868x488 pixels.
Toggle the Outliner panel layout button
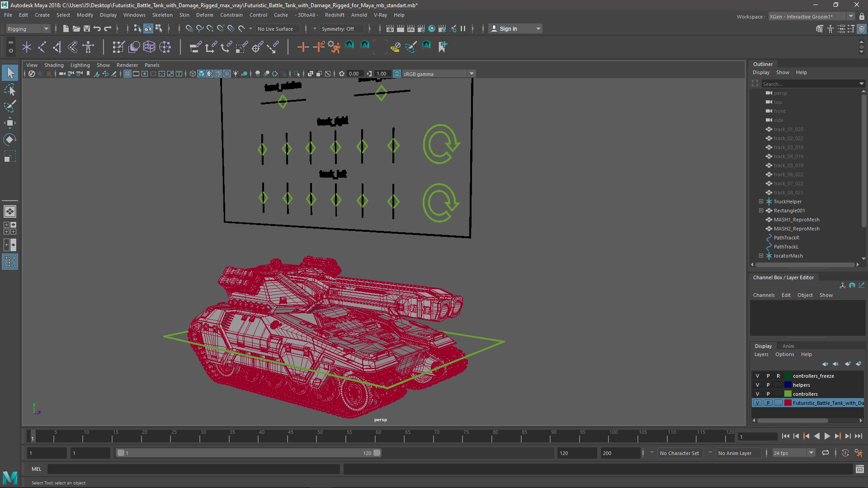pos(10,262)
